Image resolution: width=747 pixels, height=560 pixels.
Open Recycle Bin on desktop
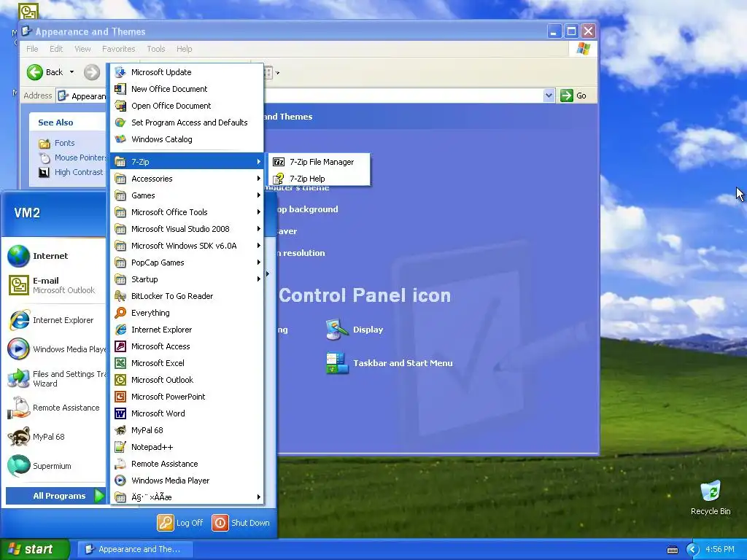click(711, 497)
